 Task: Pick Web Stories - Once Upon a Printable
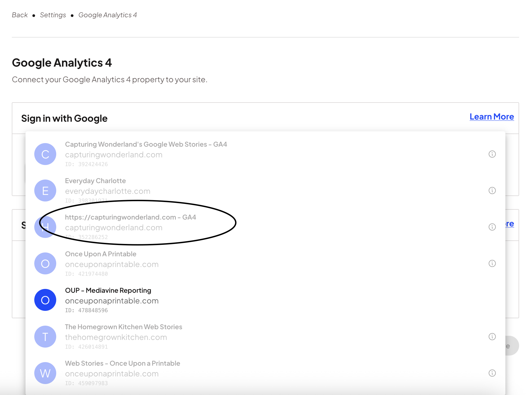pos(122,363)
